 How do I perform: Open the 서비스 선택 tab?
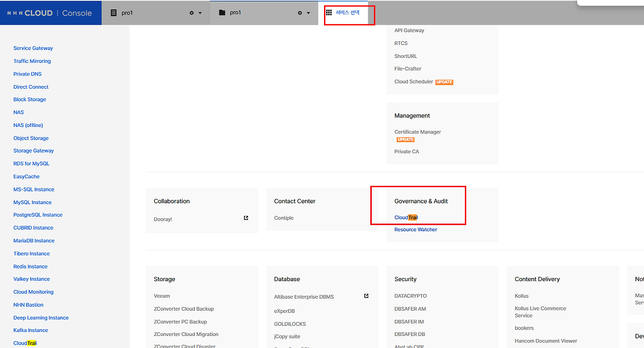pyautogui.click(x=348, y=13)
